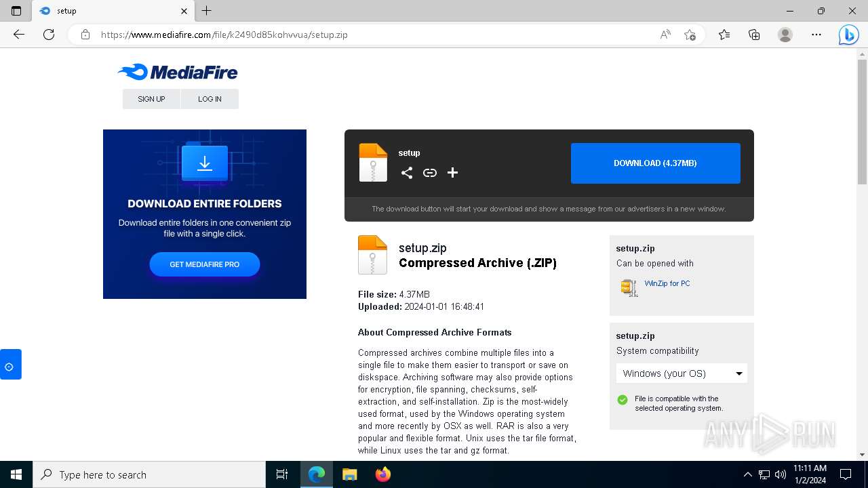Open the volume control in tray

781,474
